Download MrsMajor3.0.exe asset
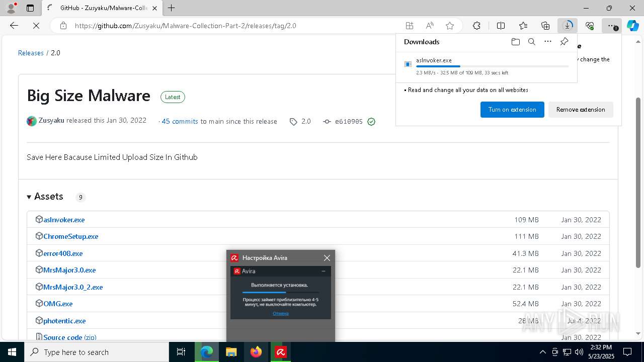 pos(69,270)
